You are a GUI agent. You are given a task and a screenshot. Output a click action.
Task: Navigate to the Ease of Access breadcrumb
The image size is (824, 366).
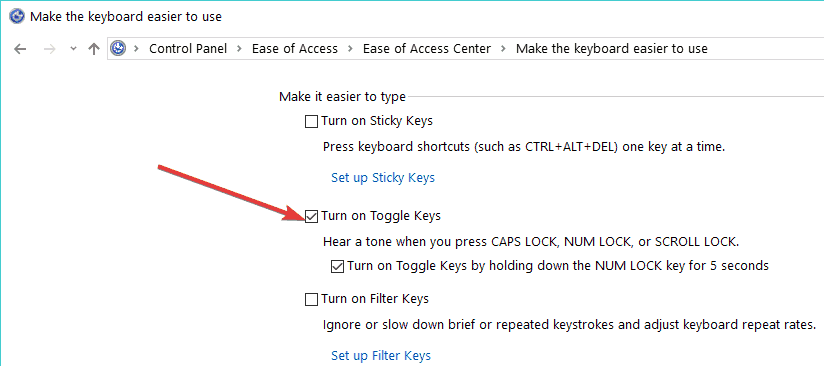[x=295, y=49]
